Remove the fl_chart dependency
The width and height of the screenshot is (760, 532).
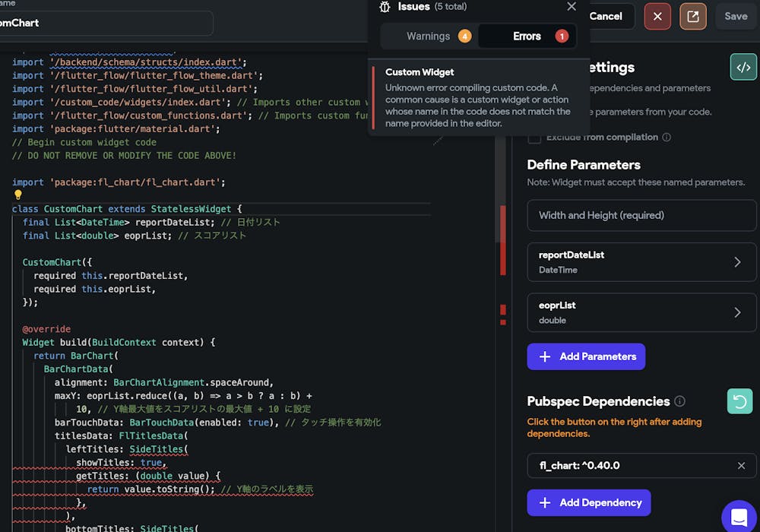point(742,466)
